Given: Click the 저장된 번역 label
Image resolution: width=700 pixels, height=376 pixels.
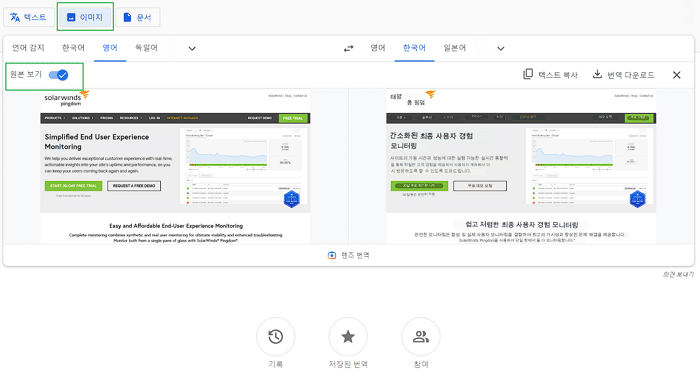Looking at the screenshot, I should click(x=348, y=364).
